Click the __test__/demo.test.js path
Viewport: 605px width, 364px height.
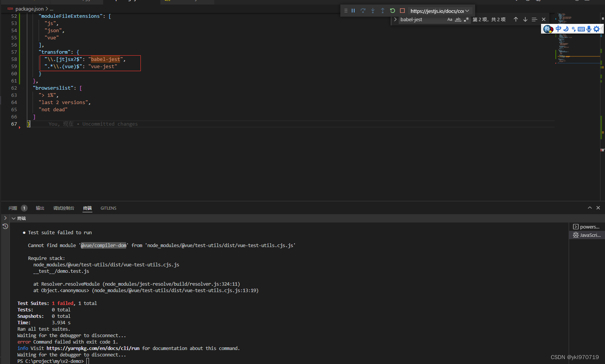coord(61,271)
